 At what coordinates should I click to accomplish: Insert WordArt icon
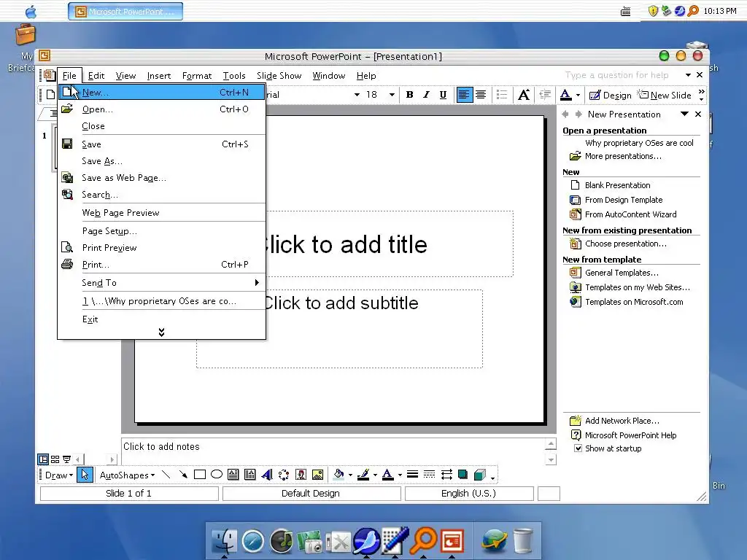click(267, 475)
